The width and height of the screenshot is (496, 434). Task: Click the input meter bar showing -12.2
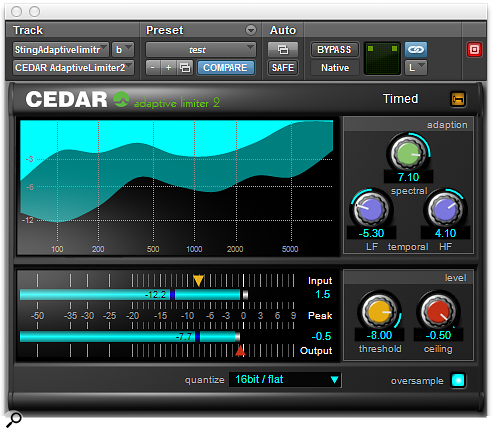(x=130, y=295)
